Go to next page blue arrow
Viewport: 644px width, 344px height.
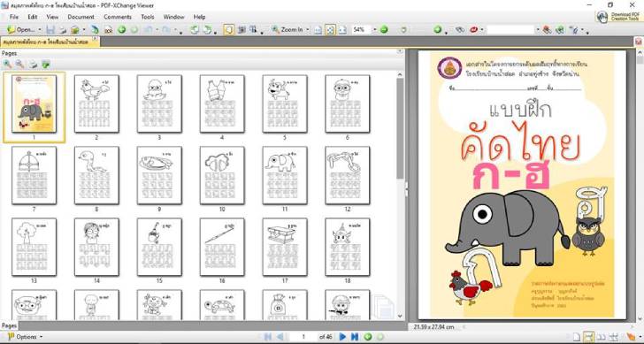coord(342,337)
